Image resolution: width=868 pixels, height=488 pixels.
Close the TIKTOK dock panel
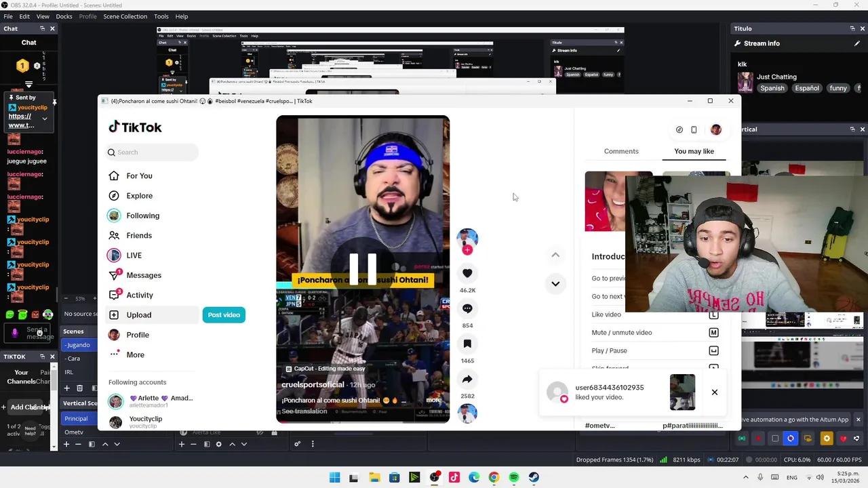tap(52, 357)
